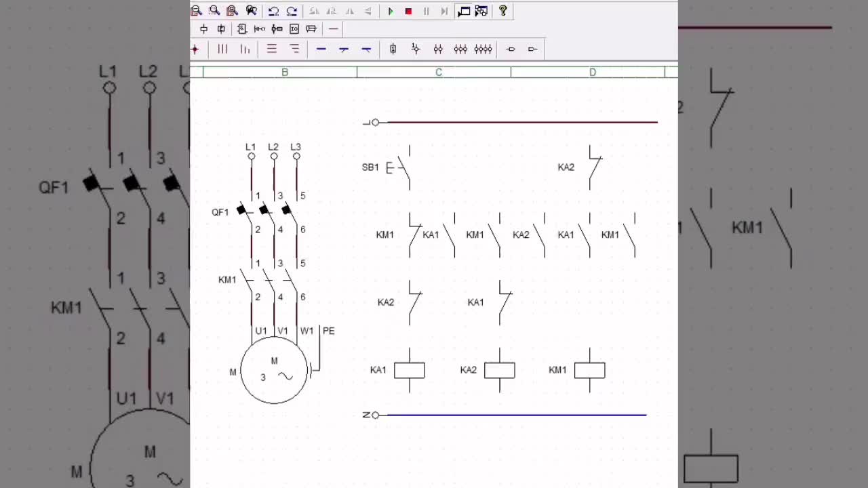Viewport: 868px width, 488px height.
Task: Select the single-box component symbol tool
Action: click(x=203, y=28)
